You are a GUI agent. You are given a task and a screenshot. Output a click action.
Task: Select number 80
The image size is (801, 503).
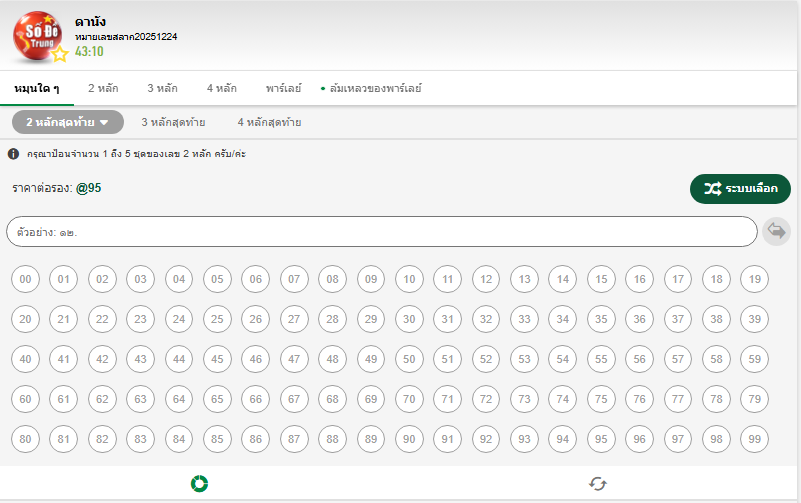(25, 439)
